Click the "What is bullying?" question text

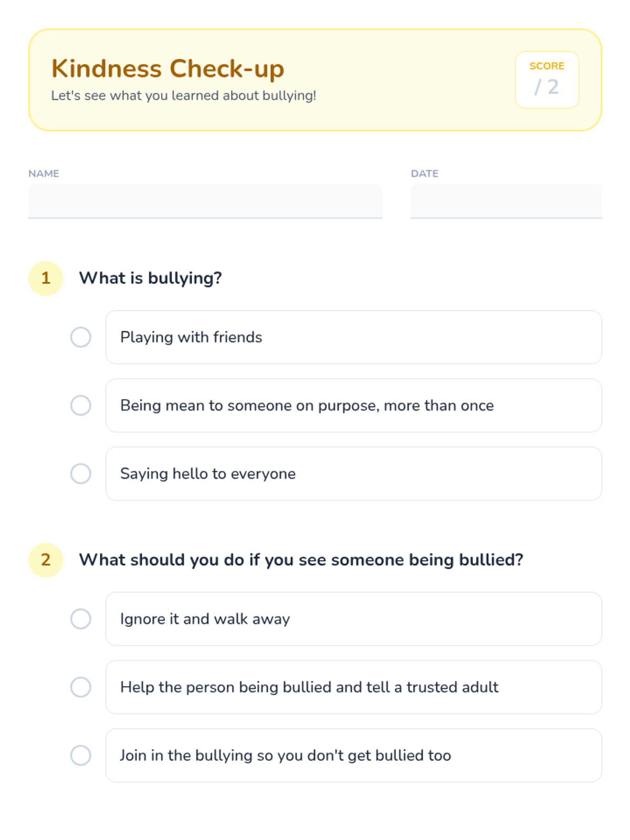tap(151, 278)
